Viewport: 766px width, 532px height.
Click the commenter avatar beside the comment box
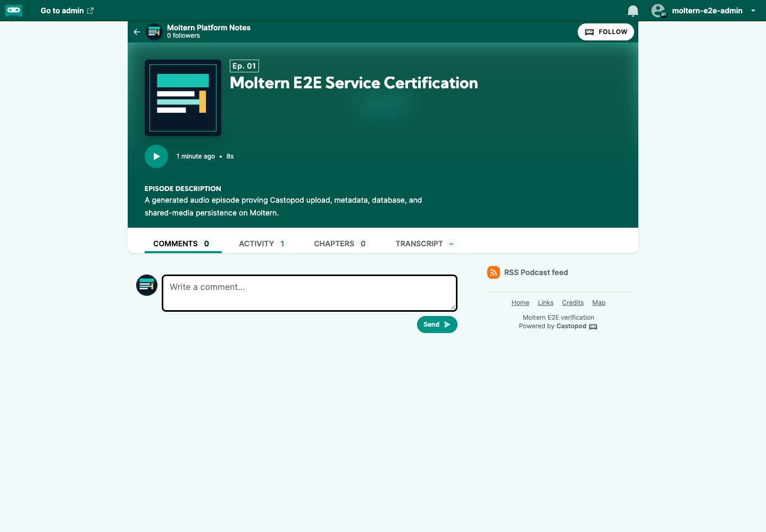[x=147, y=285]
